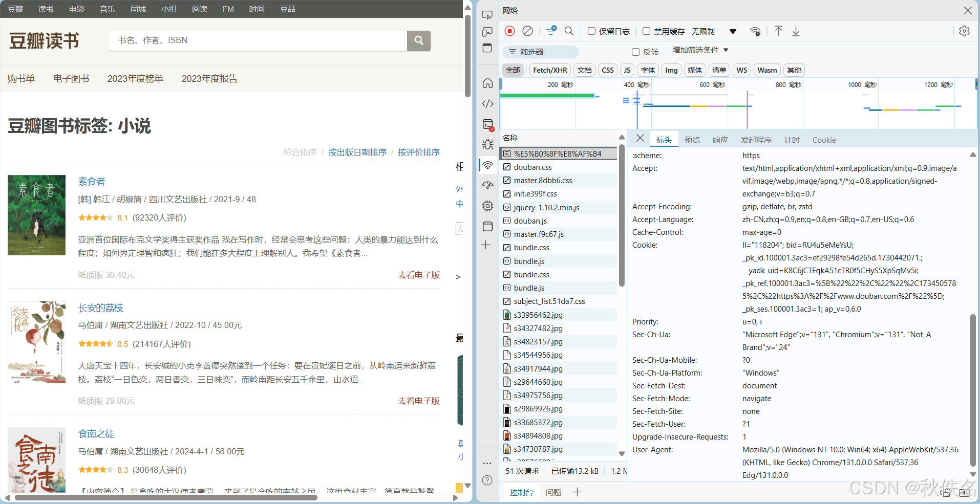Open DevTools help question mark
The height and width of the screenshot is (504, 980).
[487, 480]
